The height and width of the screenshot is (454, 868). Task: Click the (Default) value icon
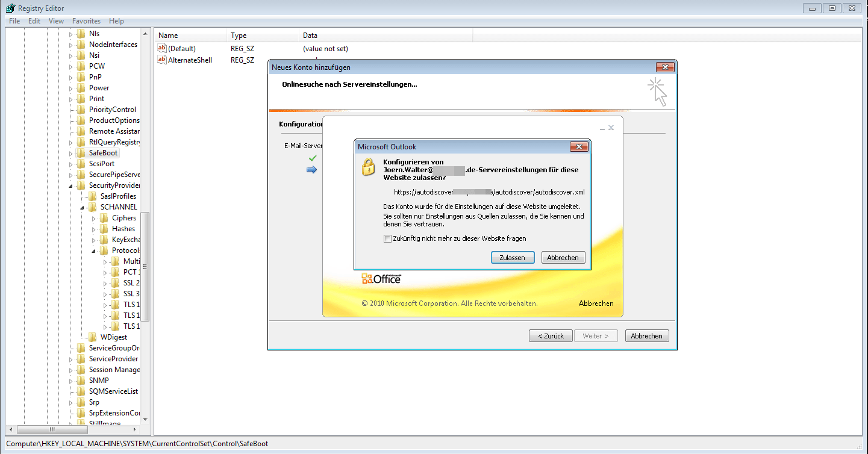pos(161,48)
